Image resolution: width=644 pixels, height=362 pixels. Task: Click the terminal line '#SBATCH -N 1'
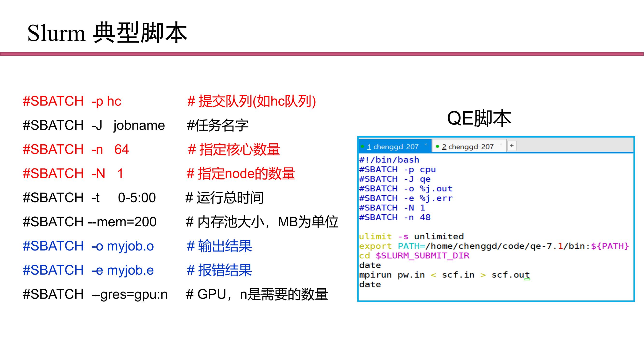392,208
